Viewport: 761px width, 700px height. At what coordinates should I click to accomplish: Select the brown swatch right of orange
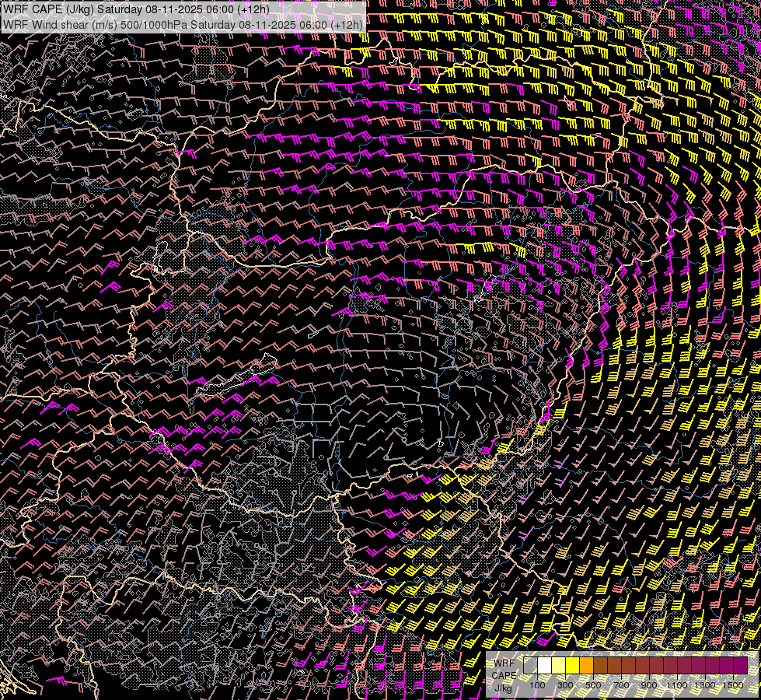pos(600,666)
